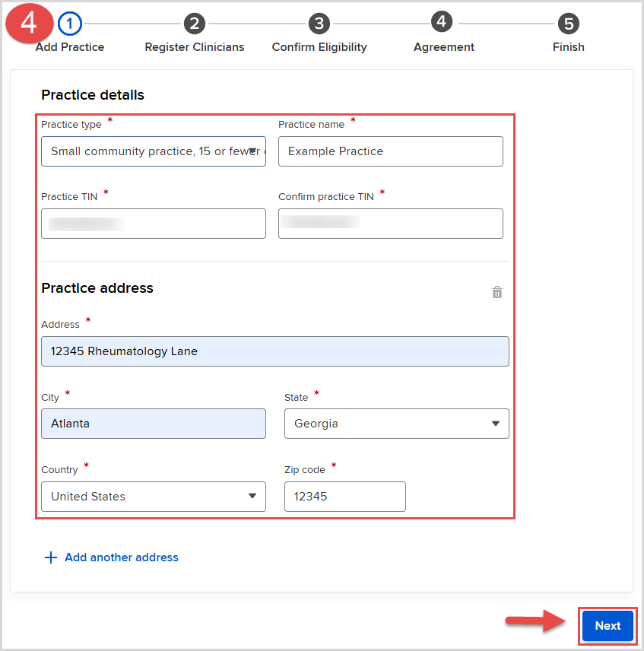Click the Country field label

pos(59,470)
